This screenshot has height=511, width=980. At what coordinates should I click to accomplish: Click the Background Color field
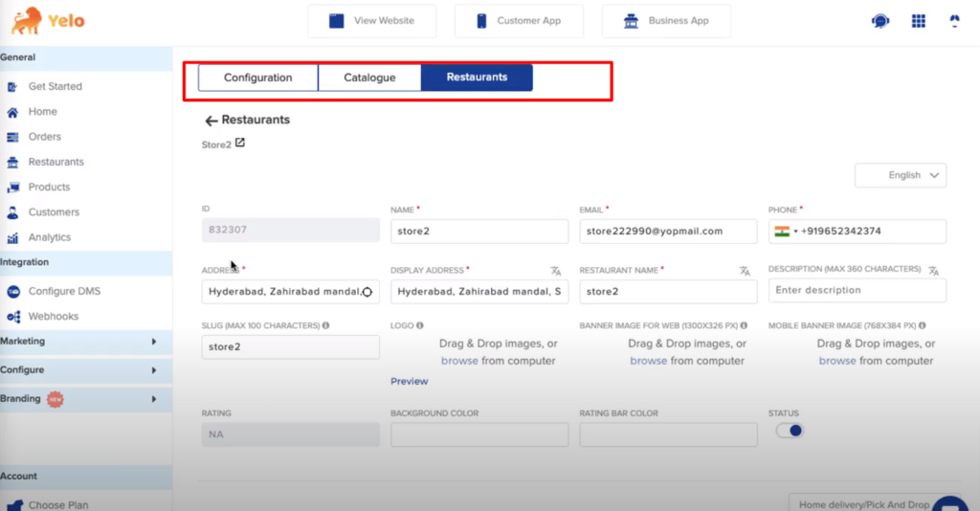tap(479, 434)
